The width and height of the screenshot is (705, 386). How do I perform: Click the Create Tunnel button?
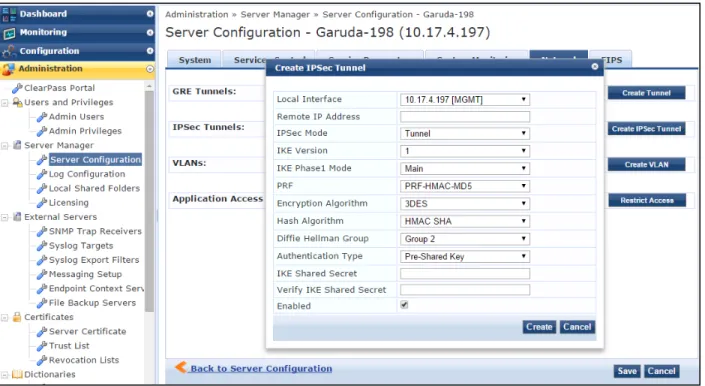click(x=646, y=93)
